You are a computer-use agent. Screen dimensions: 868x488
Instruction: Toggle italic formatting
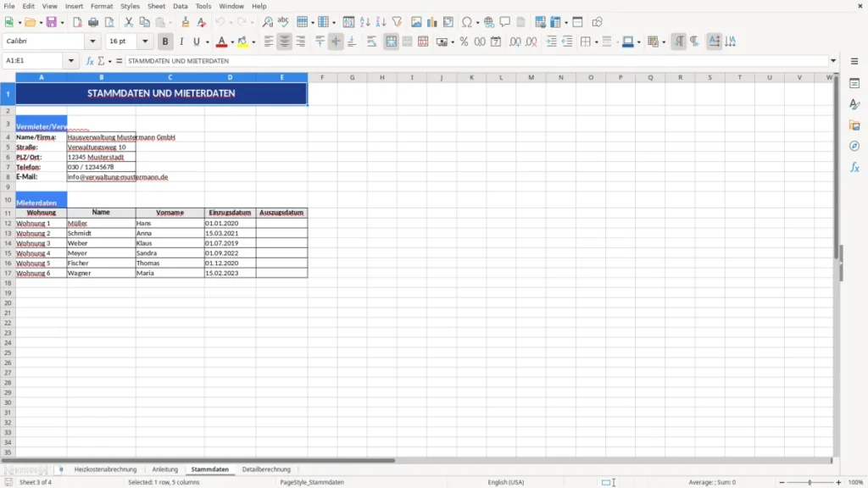[181, 42]
